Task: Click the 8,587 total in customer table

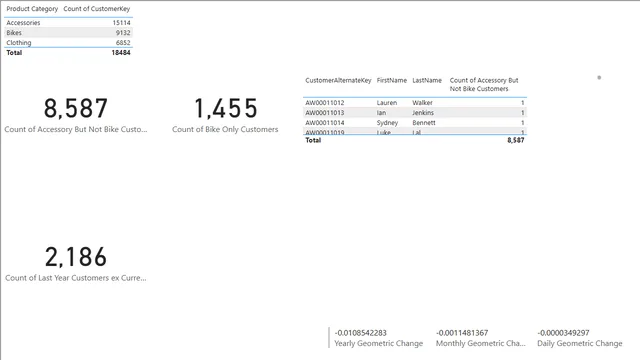Action: 516,140
